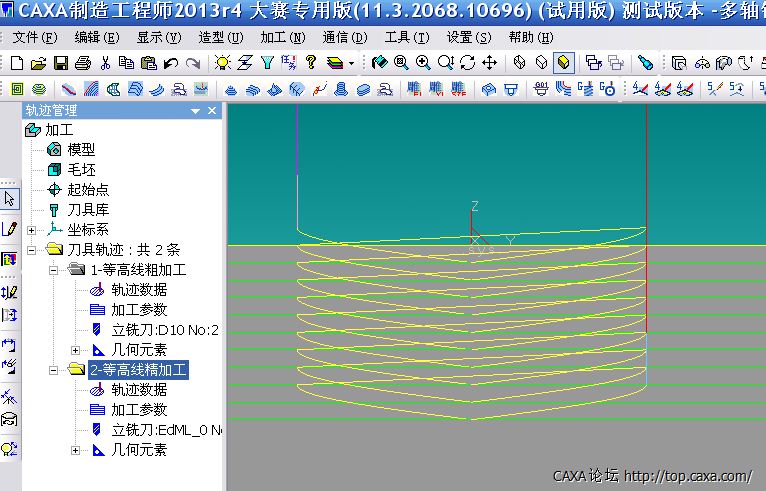Paste from the clipboard icon

(149, 63)
